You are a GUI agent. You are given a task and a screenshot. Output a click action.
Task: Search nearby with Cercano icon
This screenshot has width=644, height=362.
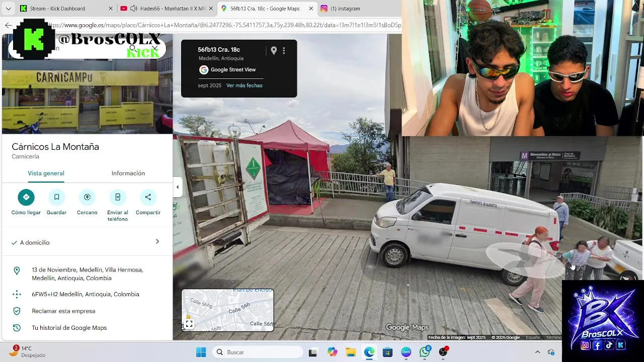coord(87,197)
